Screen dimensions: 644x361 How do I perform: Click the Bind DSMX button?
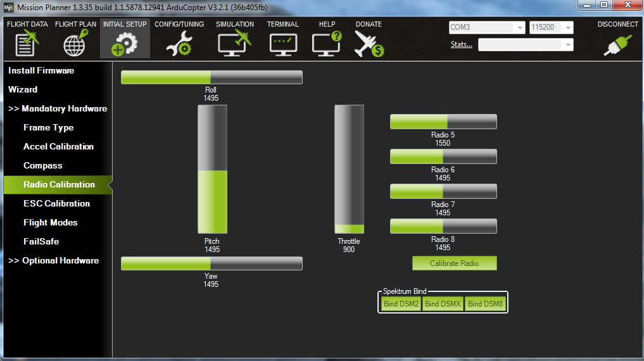[443, 304]
